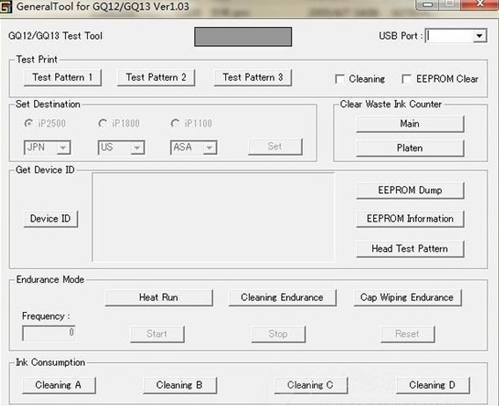Image resolution: width=499 pixels, height=406 pixels.
Task: Run ink consumption Cleaning B
Action: [180, 385]
